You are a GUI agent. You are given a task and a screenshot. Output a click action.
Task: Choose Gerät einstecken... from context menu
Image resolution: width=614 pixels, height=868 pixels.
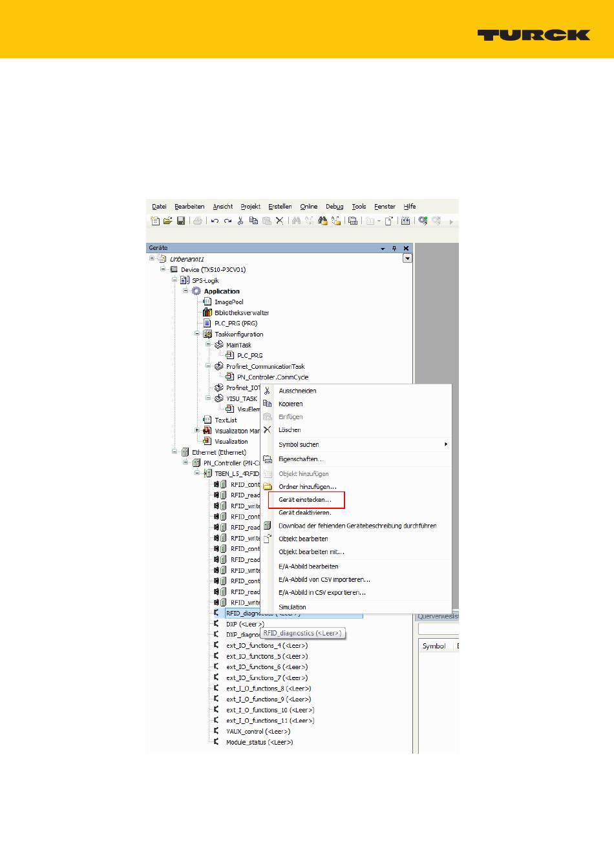click(x=306, y=500)
